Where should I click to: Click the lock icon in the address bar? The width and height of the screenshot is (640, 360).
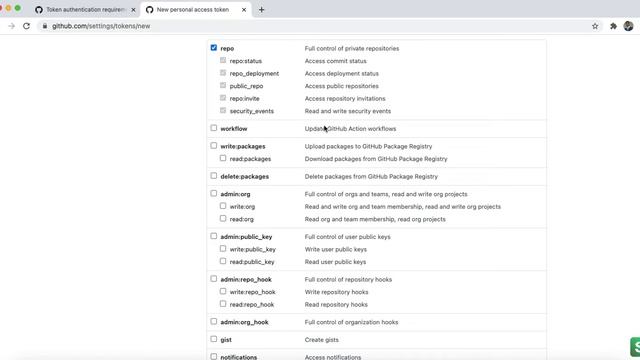click(x=44, y=26)
